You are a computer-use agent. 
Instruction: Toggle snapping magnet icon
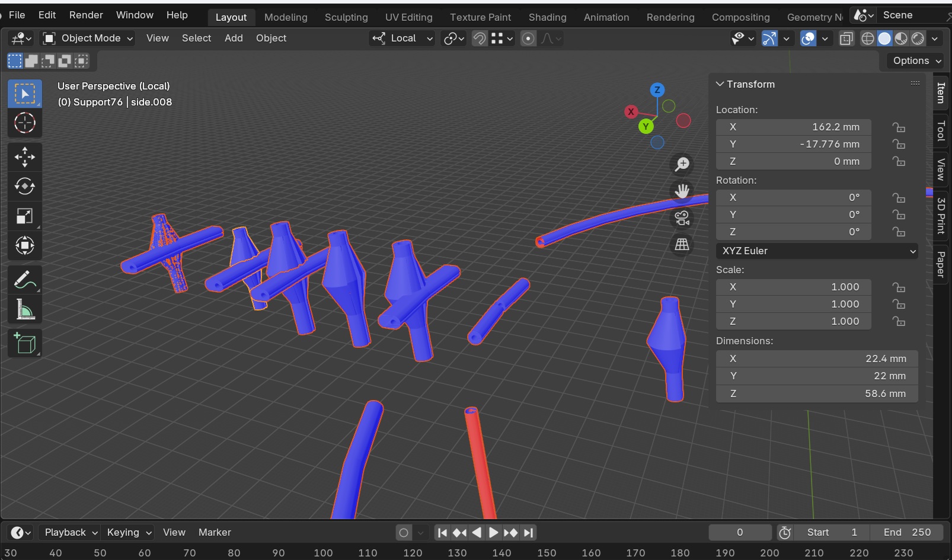(480, 39)
